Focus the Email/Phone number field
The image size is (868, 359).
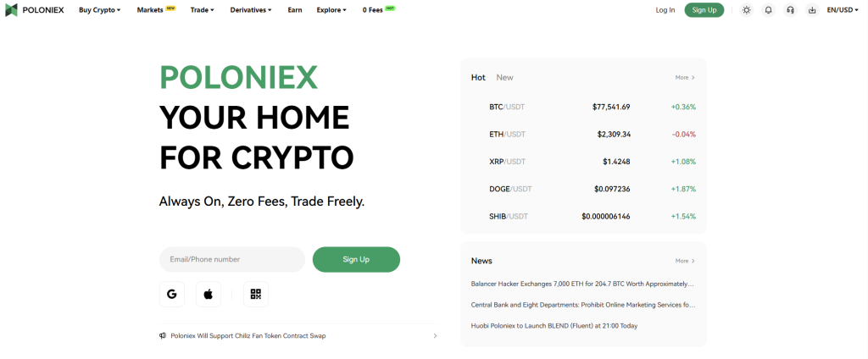point(231,259)
